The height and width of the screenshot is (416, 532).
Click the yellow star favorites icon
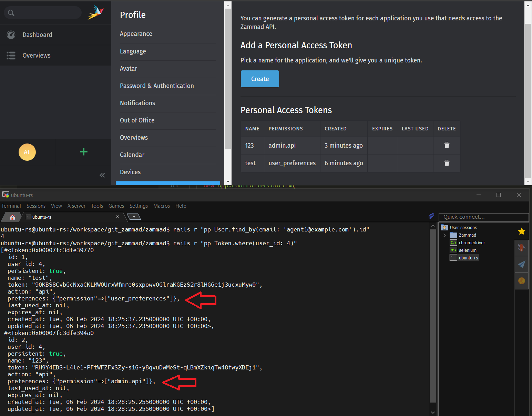pos(522,231)
